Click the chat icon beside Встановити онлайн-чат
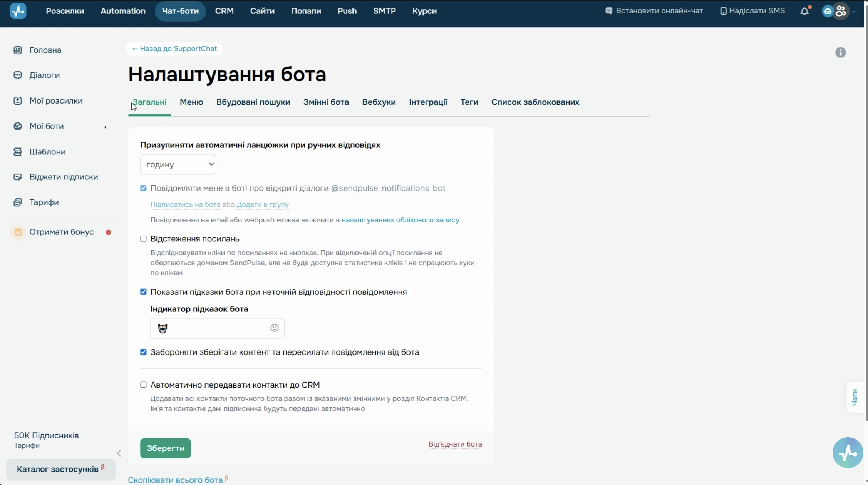This screenshot has height=485, width=868. [x=608, y=11]
